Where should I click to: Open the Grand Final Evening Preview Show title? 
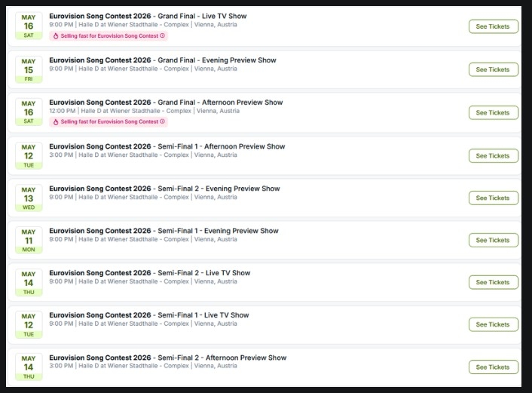(x=162, y=60)
